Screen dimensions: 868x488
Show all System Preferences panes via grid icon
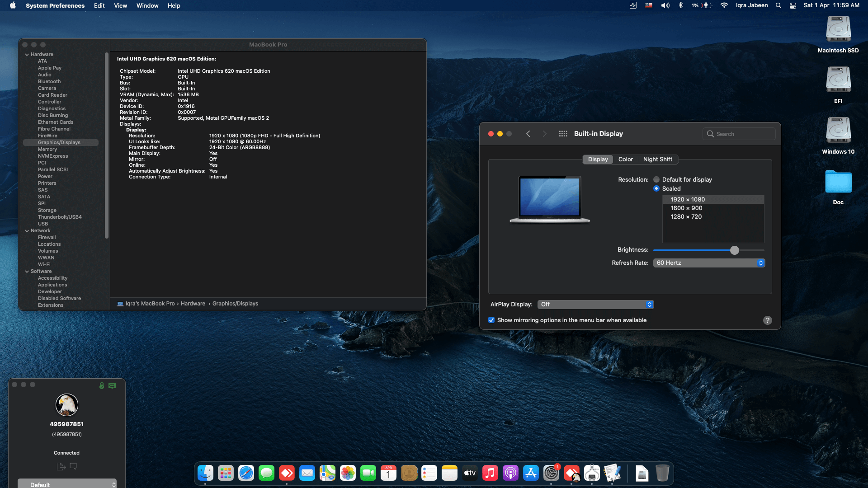563,134
